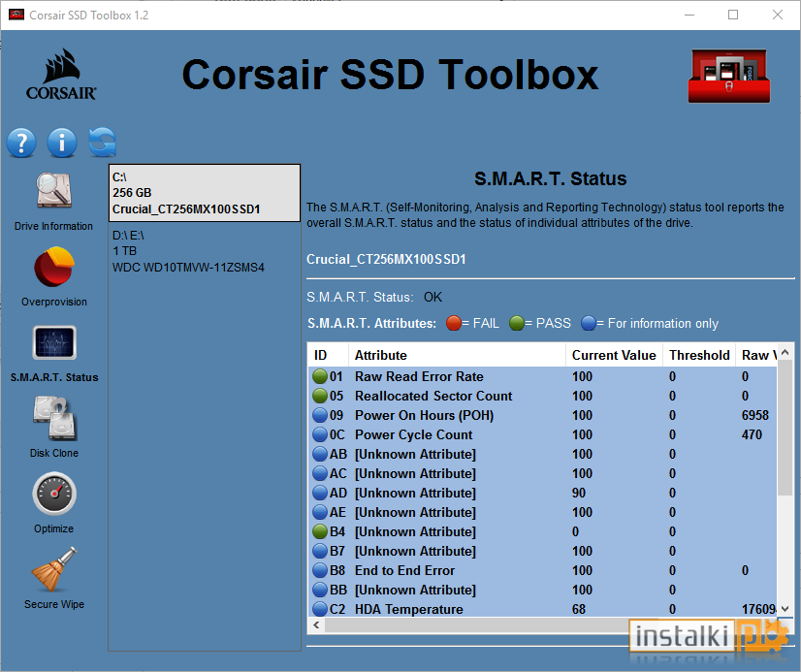
Task: Click the vertical scrollbar thumb of the table
Action: (x=785, y=427)
